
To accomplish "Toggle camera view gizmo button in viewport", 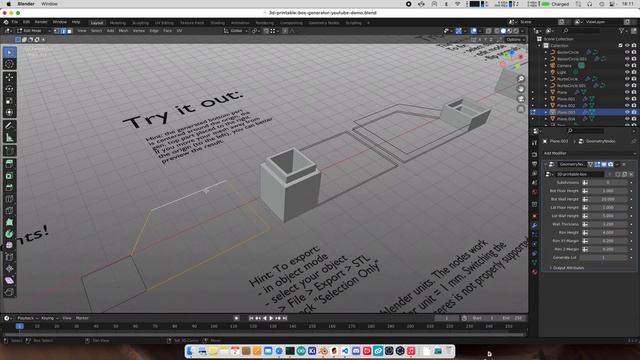I will [x=521, y=99].
